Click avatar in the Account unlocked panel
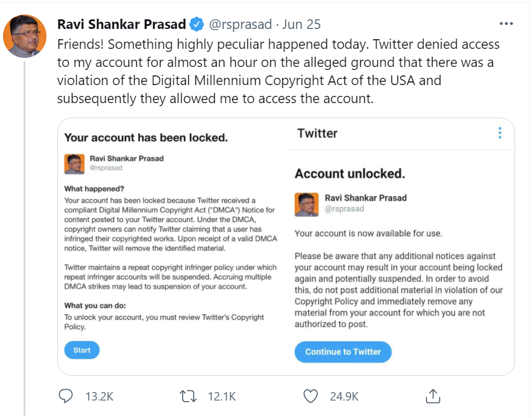This screenshot has height=418, width=532. coord(306,204)
